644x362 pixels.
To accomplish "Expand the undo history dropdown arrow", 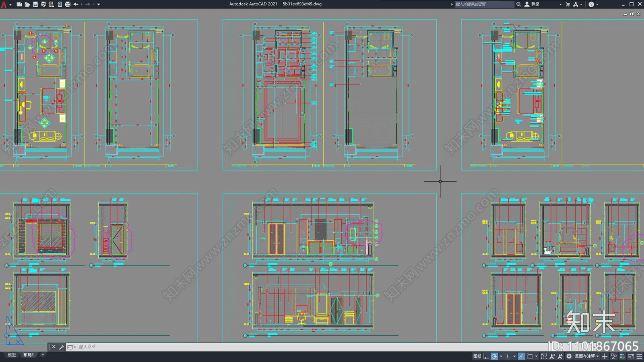I will (x=82, y=4).
